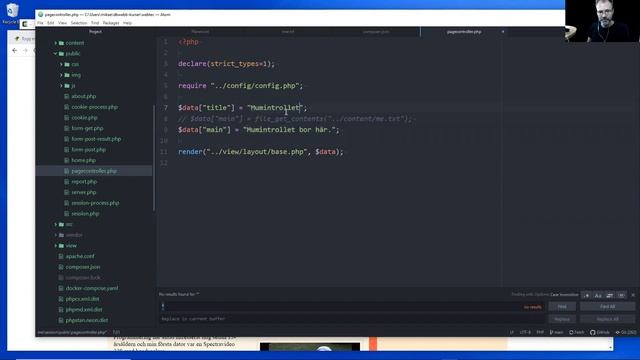Screen dimensions: 640x360
Task: Open apache.conf from the project tree
Action: tap(80, 256)
